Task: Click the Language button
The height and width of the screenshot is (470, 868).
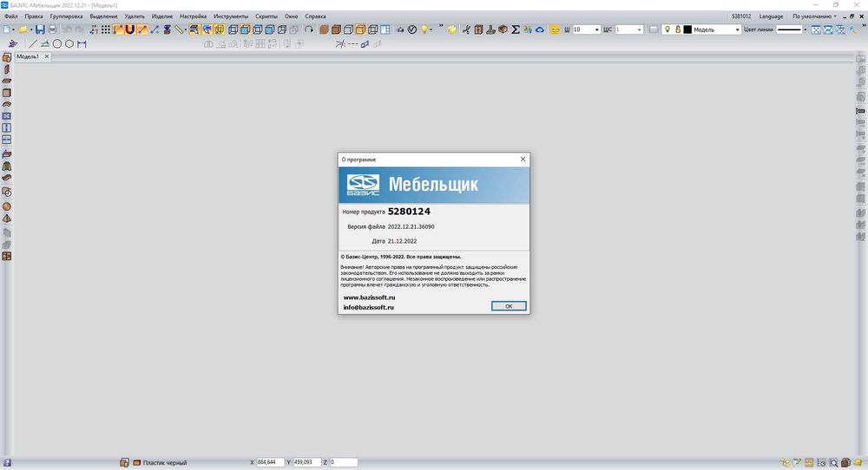Action: point(771,16)
